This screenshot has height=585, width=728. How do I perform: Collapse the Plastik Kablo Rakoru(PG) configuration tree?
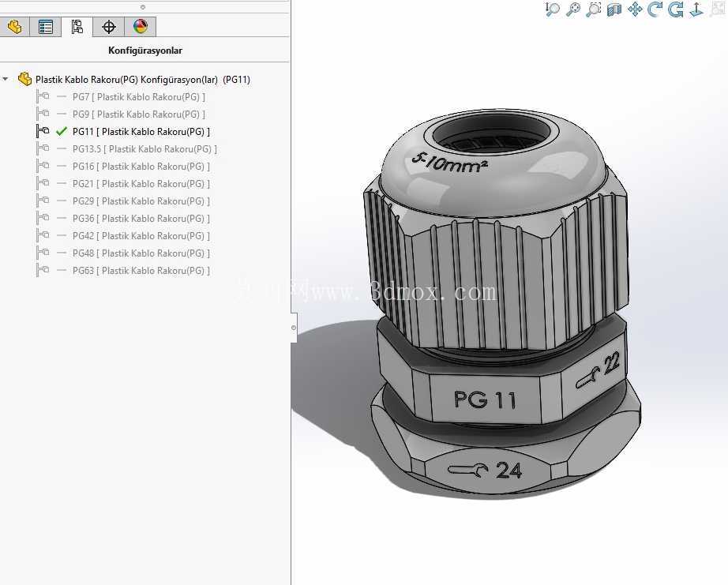[x=5, y=80]
